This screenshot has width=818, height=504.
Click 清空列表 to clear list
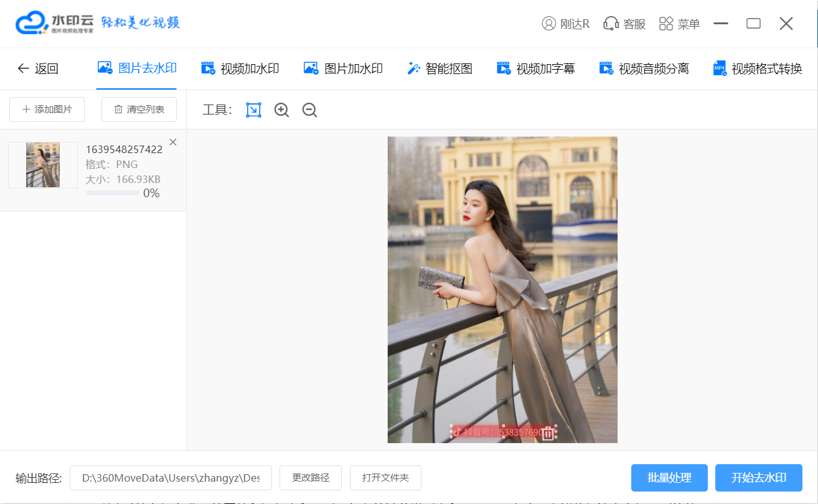(x=139, y=110)
